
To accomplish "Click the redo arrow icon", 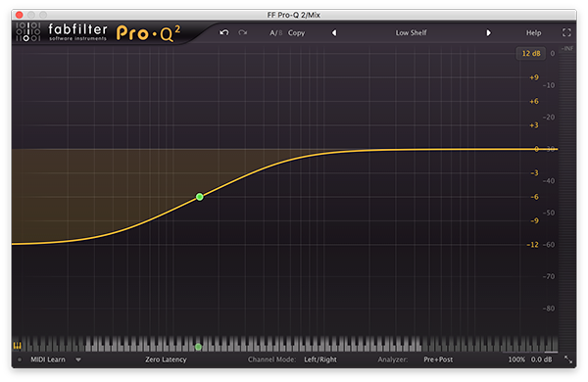I will (243, 32).
